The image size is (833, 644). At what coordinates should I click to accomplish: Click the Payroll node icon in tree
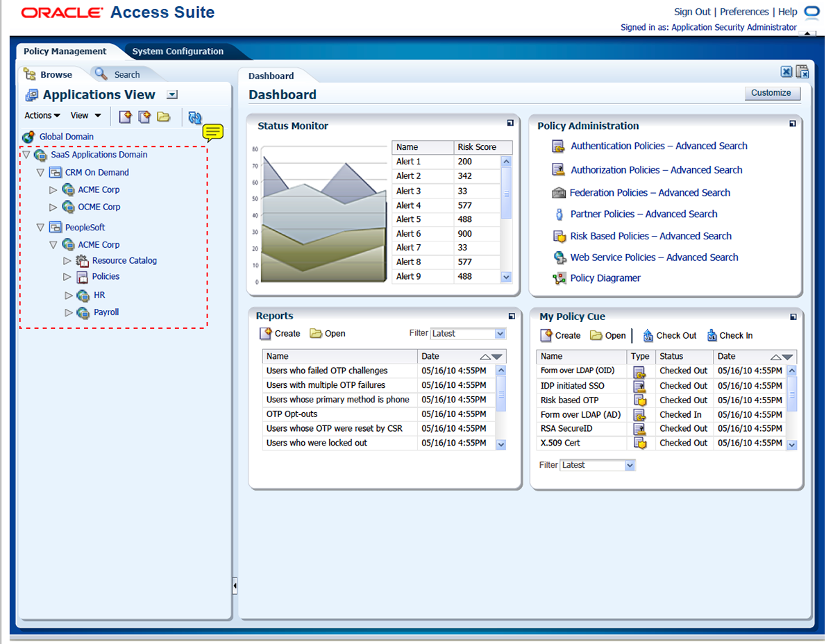83,313
